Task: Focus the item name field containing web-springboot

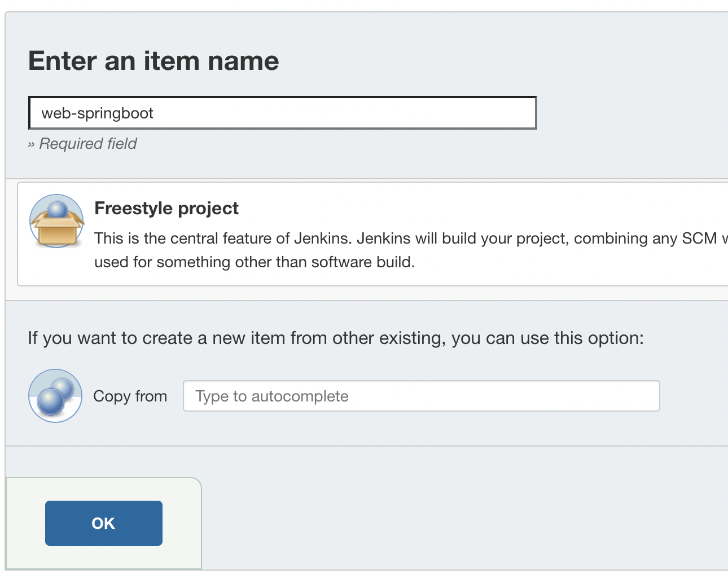Action: 282,113
